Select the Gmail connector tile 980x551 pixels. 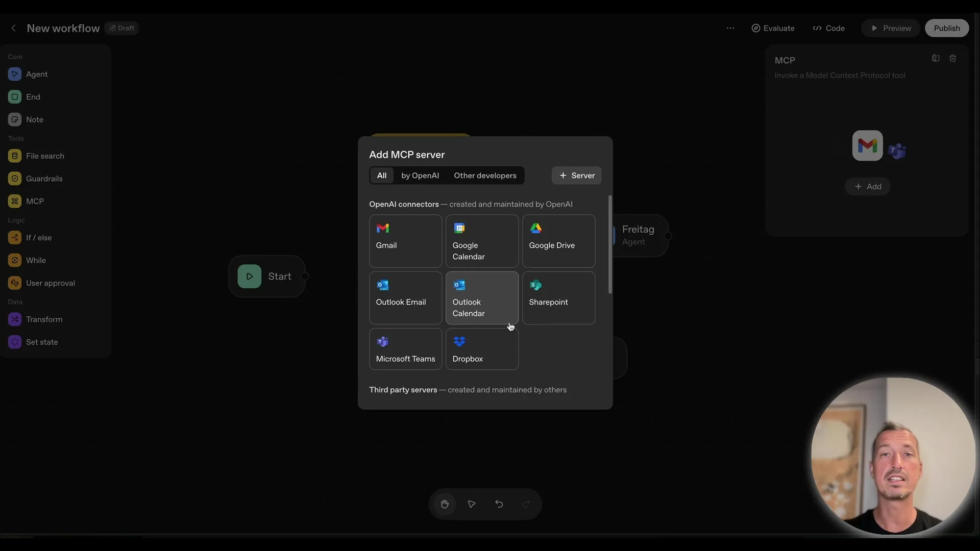pyautogui.click(x=405, y=241)
